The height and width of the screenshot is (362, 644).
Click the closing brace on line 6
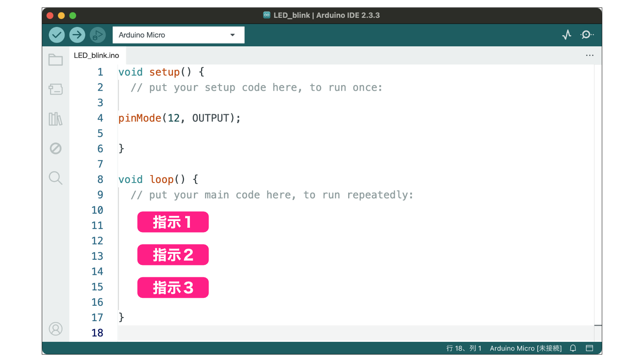point(121,149)
